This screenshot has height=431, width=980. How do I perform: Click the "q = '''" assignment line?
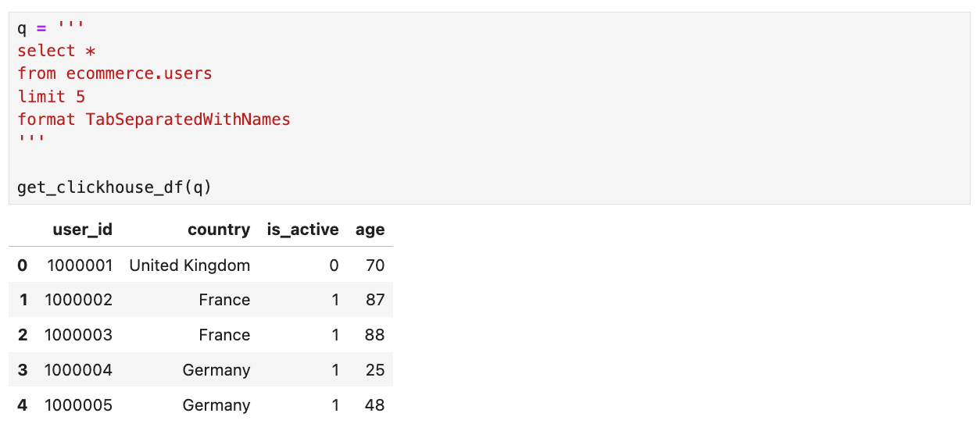51,28
